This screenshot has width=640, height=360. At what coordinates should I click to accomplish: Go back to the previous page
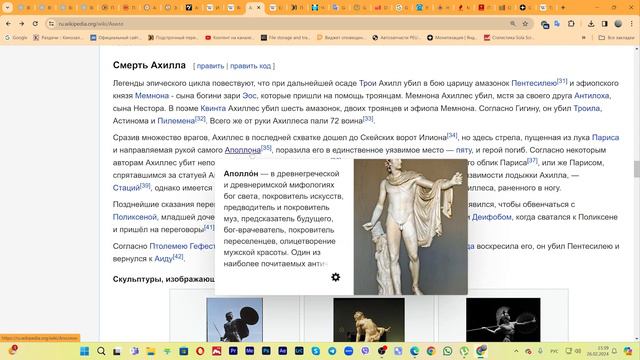click(x=9, y=24)
